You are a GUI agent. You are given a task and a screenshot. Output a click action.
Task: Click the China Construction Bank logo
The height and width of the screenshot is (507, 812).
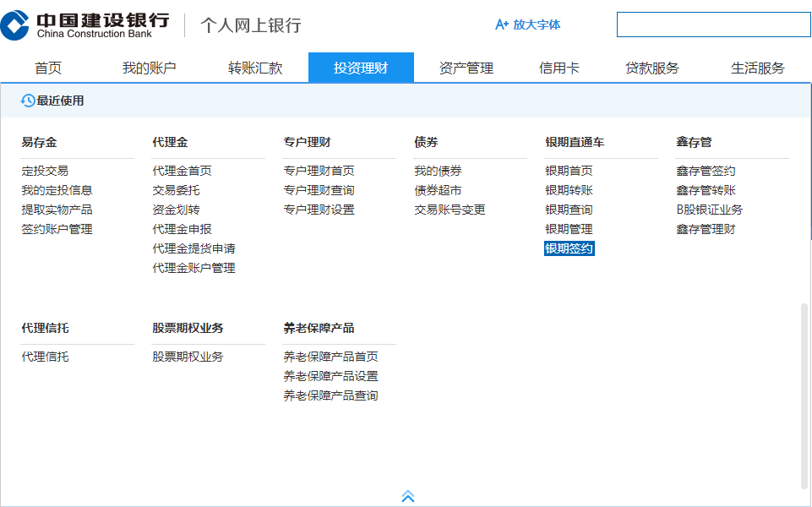84,25
